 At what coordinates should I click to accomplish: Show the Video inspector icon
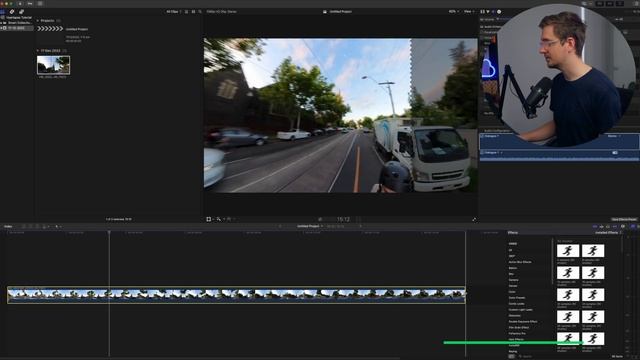[x=482, y=12]
